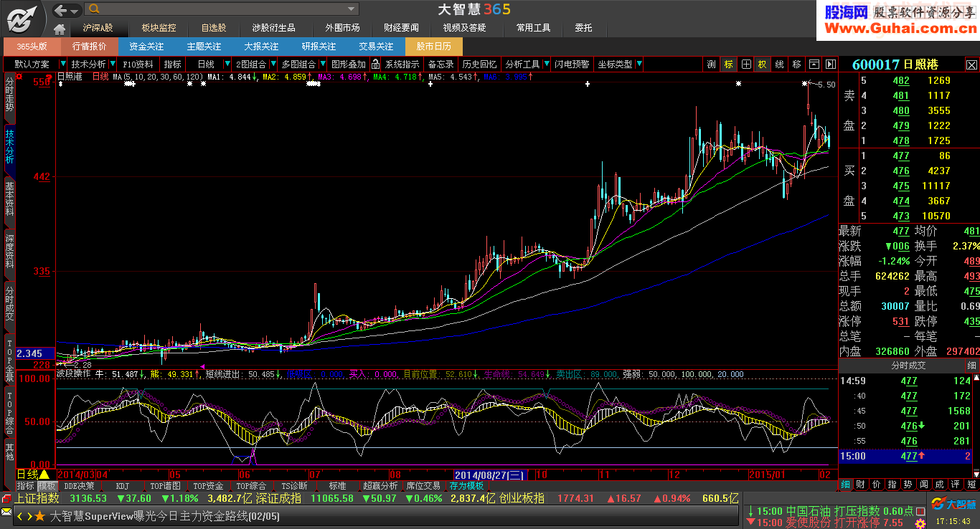The width and height of the screenshot is (980, 529).
Task: Toggle the 权 adjustment button
Action: point(762,64)
